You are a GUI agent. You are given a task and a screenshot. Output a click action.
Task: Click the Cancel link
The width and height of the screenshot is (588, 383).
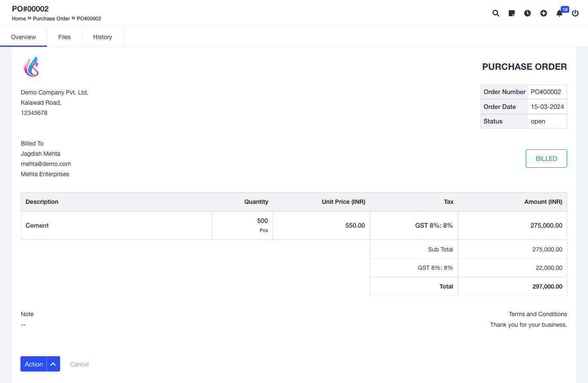[x=79, y=364]
